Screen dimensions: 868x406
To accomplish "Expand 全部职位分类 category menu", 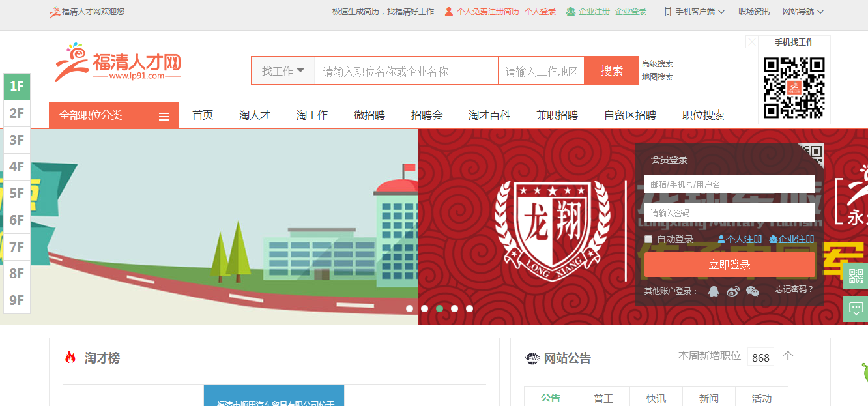I will click(114, 115).
